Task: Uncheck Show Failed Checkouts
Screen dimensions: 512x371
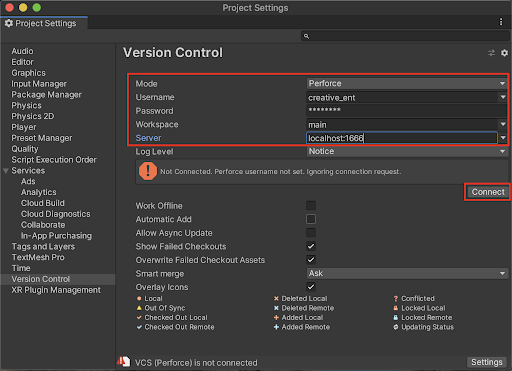Action: (311, 246)
